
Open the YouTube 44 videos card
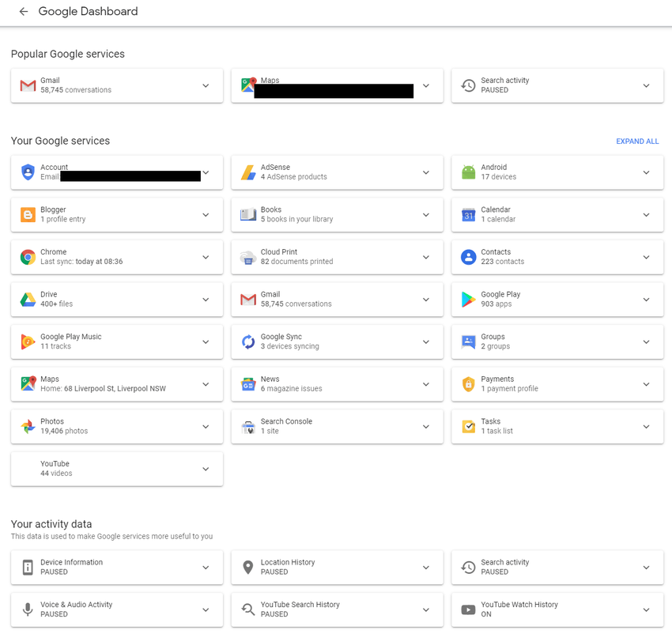click(x=117, y=469)
